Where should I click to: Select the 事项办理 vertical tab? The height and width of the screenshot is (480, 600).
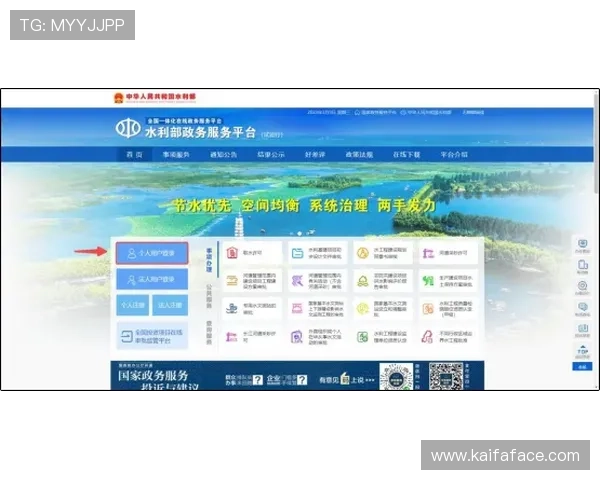(209, 260)
